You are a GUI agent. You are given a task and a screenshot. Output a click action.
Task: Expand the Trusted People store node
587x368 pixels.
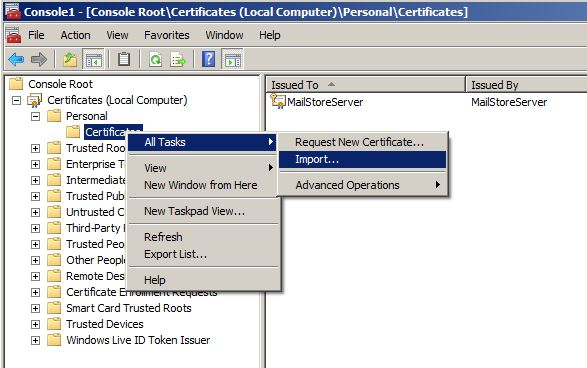click(x=35, y=244)
